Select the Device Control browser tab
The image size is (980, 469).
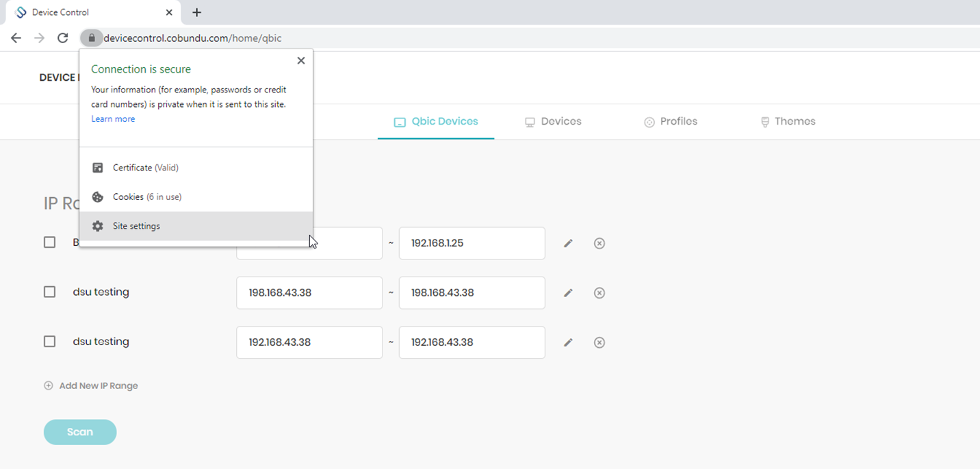(x=94, y=12)
